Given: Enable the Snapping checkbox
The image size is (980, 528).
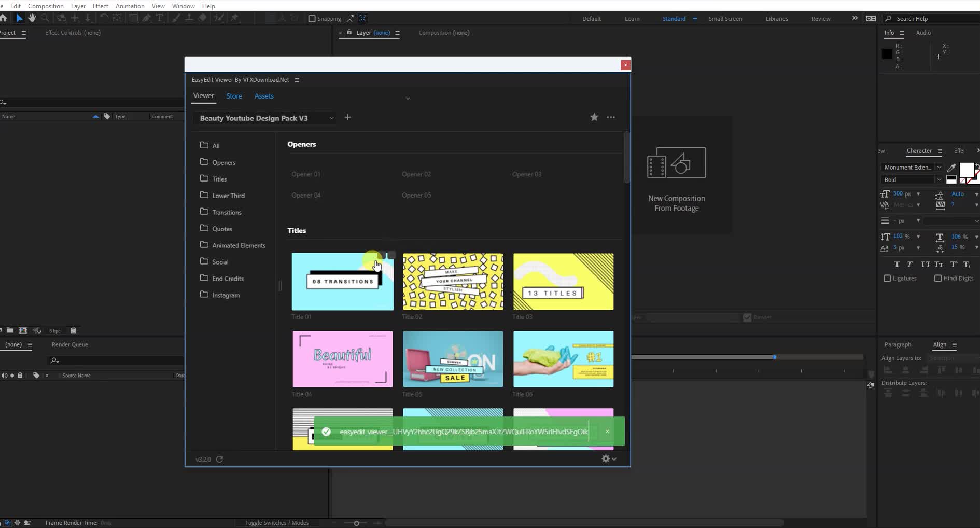Looking at the screenshot, I should [313, 18].
